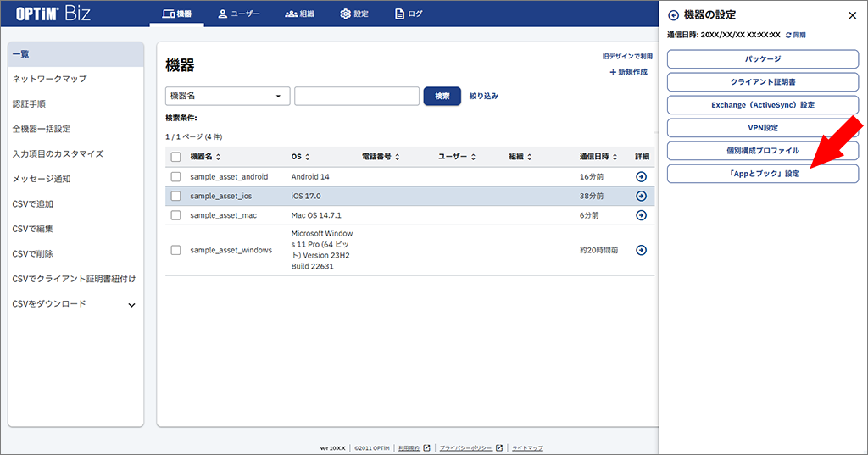Click the 同期 refresh icon

pyautogui.click(x=788, y=35)
